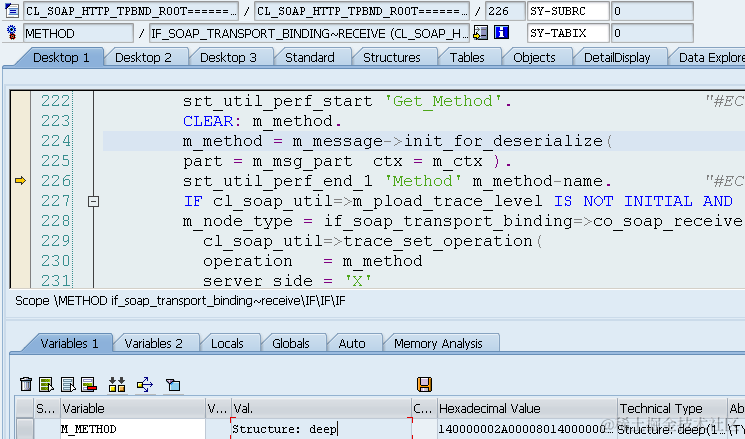Click the blue branching-arrows toolbar icon
The height and width of the screenshot is (439, 745).
[145, 384]
